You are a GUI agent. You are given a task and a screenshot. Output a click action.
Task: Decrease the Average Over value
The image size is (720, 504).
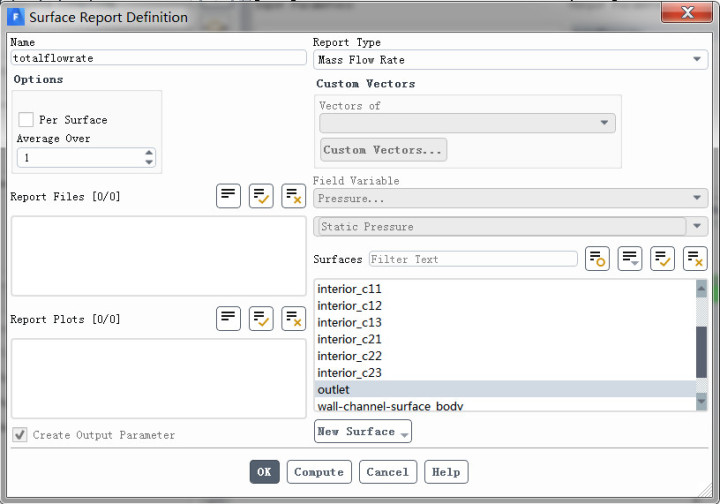click(x=149, y=162)
